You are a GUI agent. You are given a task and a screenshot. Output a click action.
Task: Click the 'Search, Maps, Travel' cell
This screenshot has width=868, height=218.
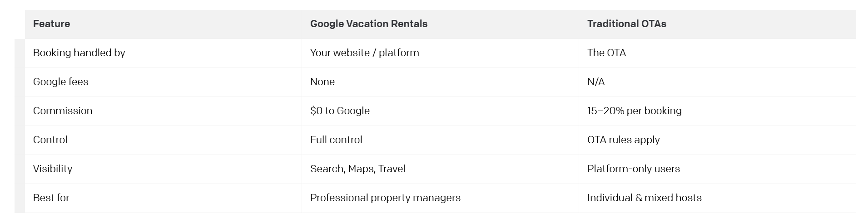click(357, 169)
